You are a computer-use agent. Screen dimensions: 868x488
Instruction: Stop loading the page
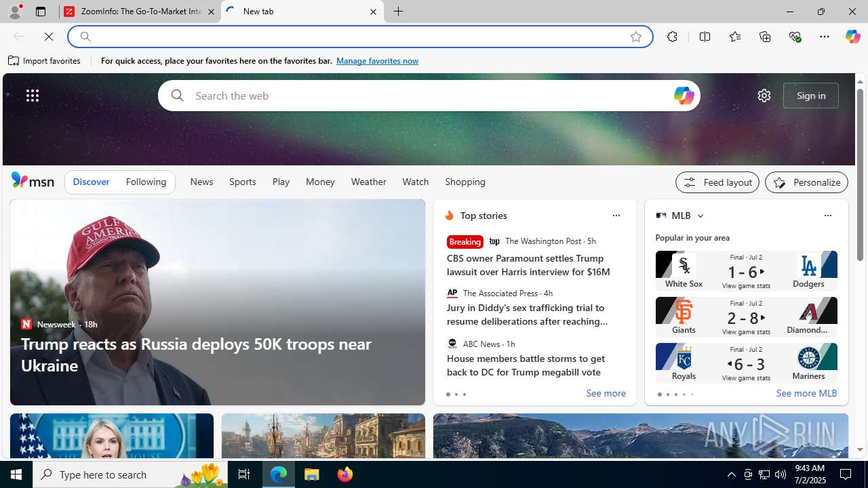click(x=49, y=37)
